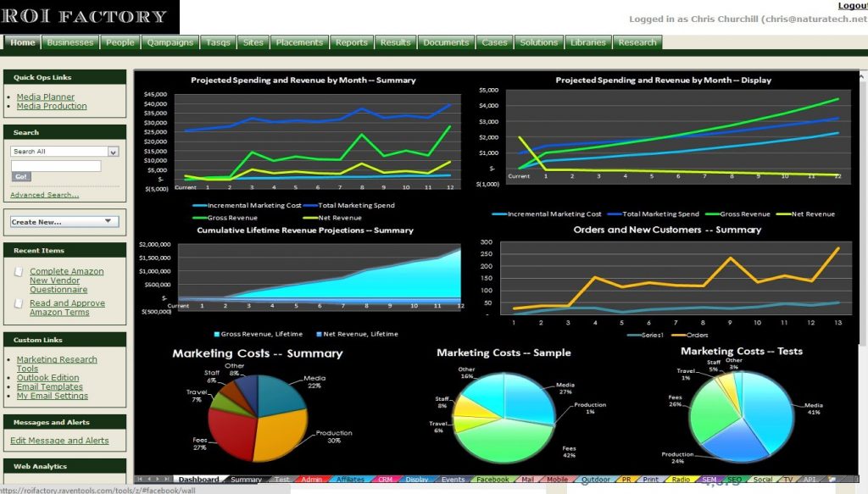The image size is (868, 494).
Task: Open the Edit Message and Alerts link
Action: 59,441
